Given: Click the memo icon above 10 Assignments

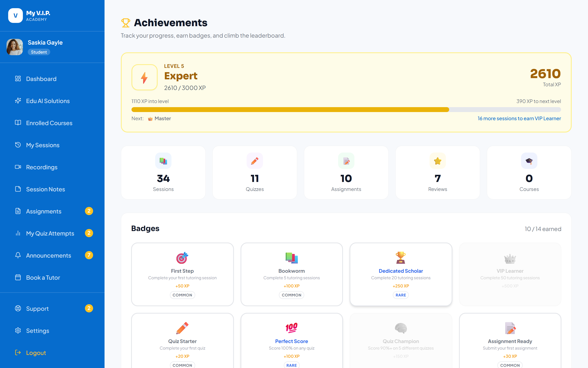Looking at the screenshot, I should [x=346, y=161].
